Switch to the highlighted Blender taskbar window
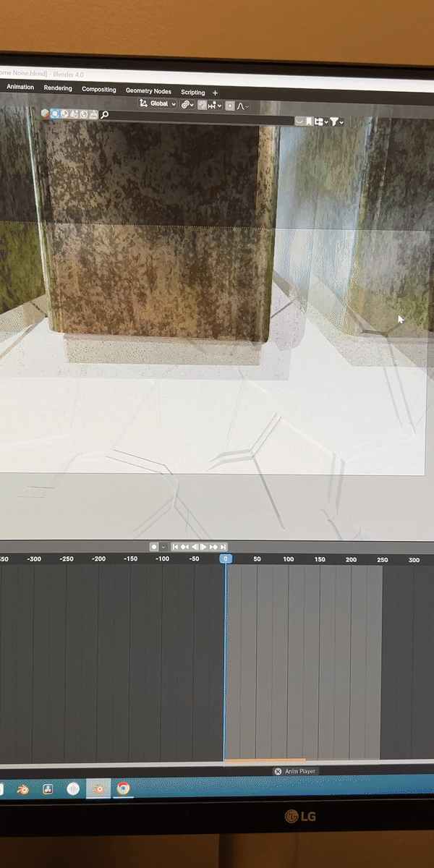Viewport: 434px width, 868px height. (98, 789)
